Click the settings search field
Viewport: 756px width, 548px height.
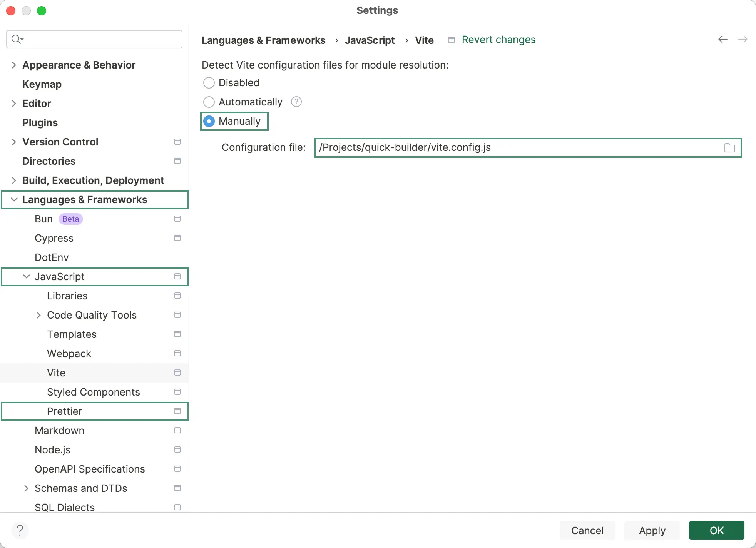click(94, 39)
